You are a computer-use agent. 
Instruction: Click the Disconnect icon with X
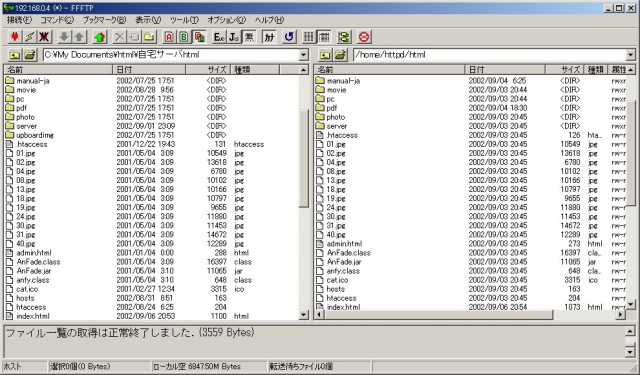click(44, 37)
